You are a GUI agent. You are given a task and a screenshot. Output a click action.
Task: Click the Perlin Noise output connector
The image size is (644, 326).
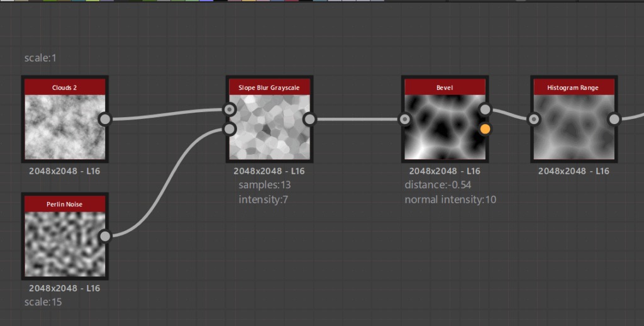click(x=105, y=236)
